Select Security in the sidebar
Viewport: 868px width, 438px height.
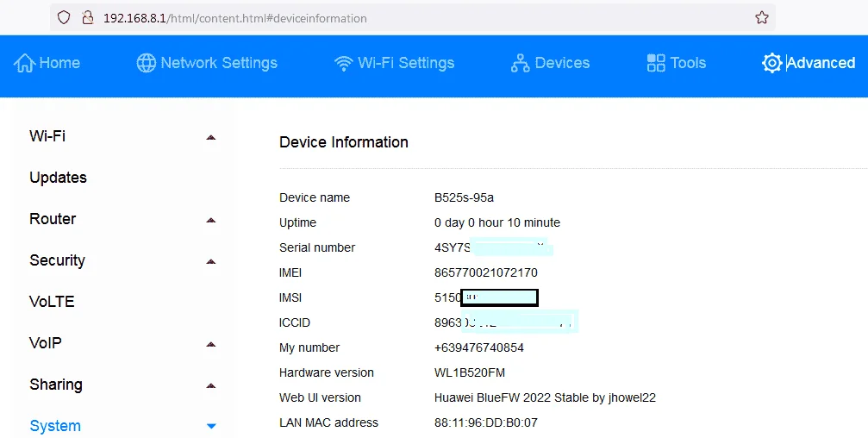point(57,260)
